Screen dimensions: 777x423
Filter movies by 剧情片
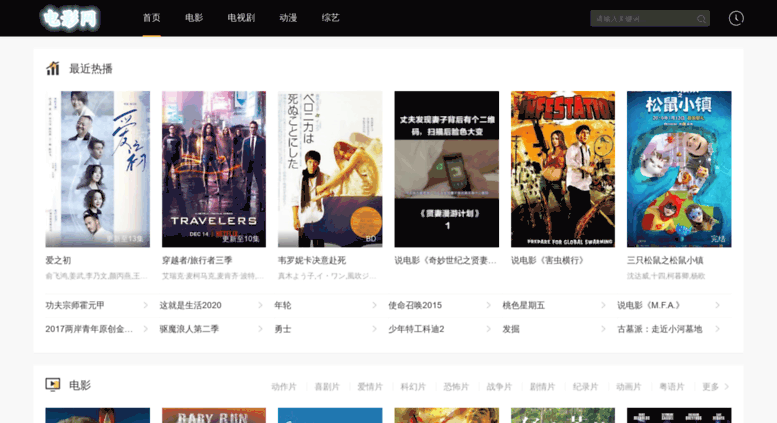[542, 387]
